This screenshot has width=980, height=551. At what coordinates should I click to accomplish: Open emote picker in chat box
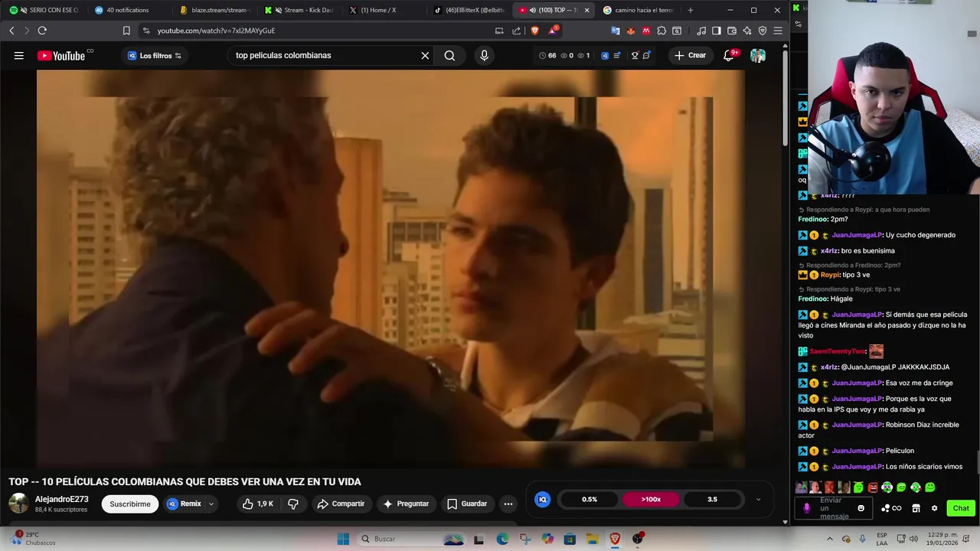(861, 508)
